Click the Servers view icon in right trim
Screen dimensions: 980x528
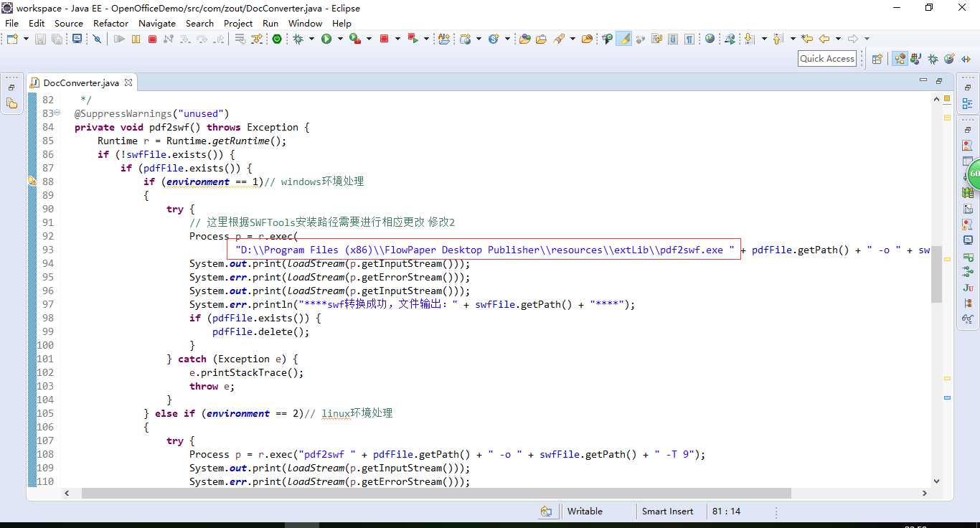(x=968, y=256)
